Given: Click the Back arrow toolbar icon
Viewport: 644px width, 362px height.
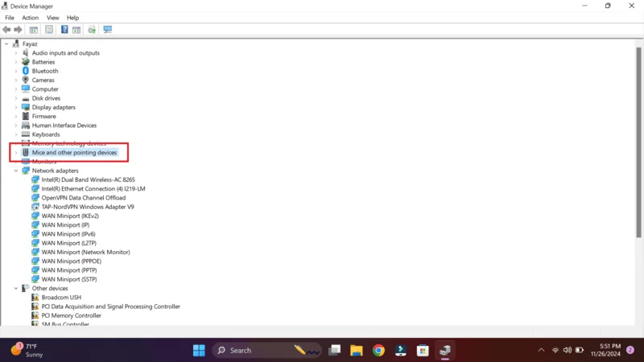Looking at the screenshot, I should [6, 30].
